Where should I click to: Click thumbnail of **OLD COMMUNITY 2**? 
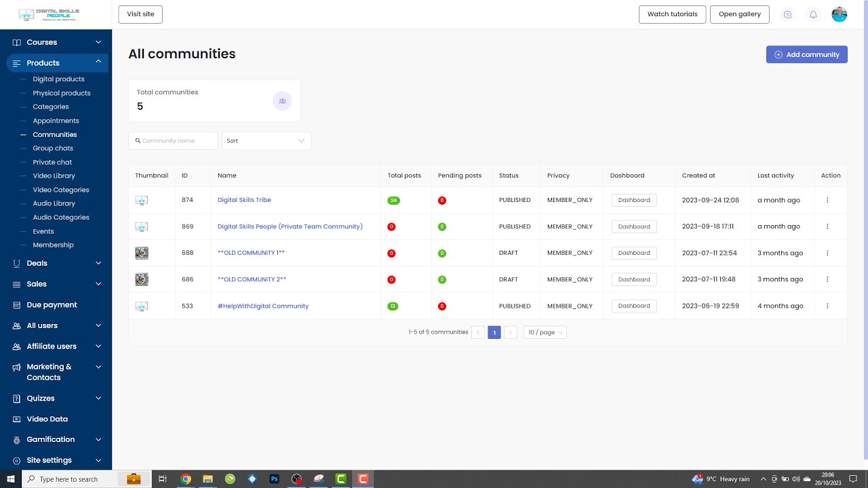[142, 279]
